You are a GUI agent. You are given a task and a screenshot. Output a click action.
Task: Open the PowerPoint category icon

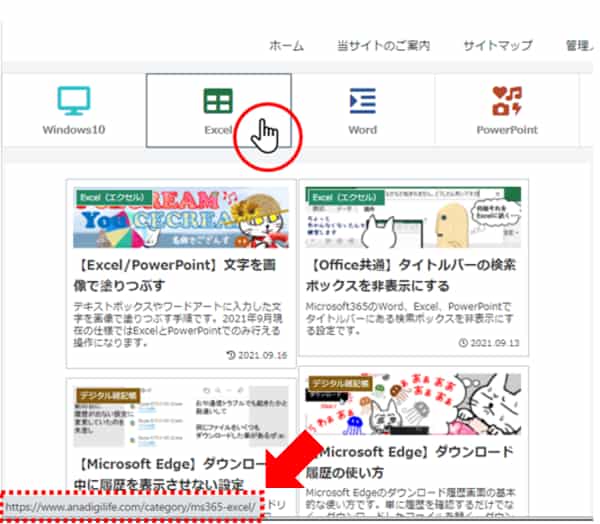coord(507,101)
